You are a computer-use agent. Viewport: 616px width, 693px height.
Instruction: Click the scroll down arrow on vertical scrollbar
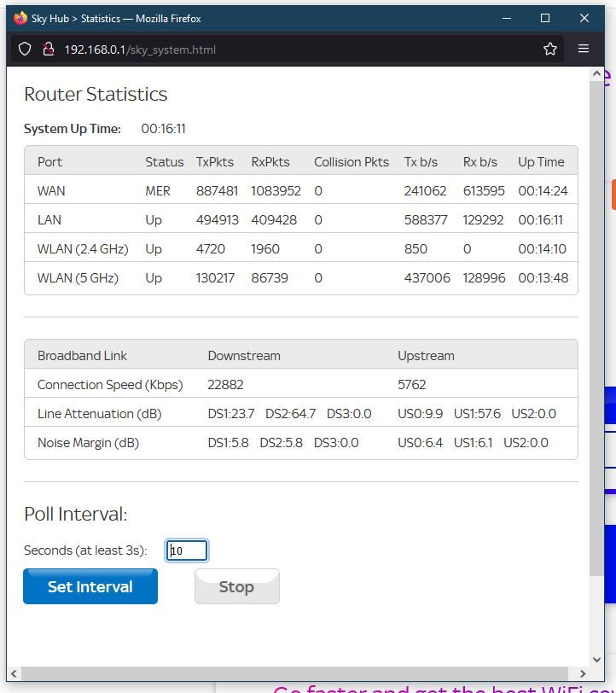click(596, 660)
